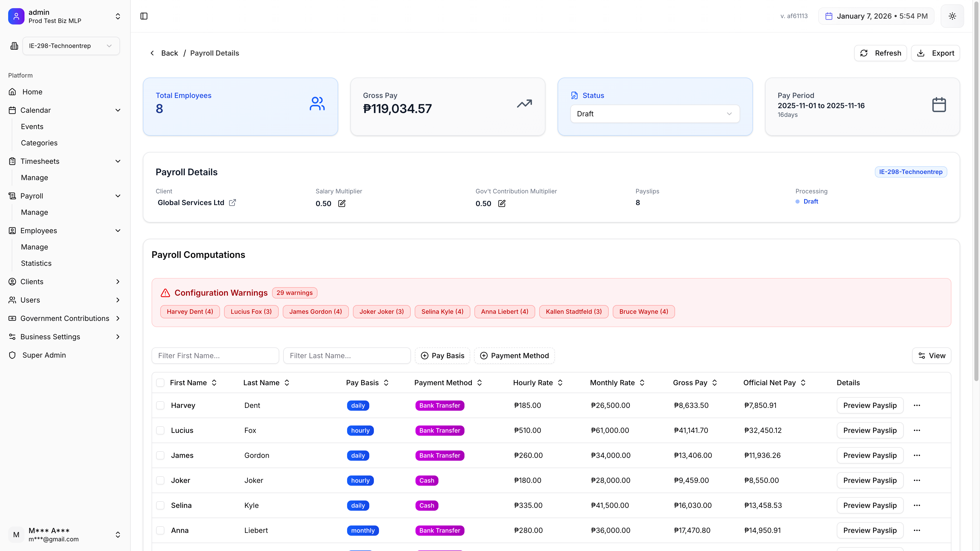Preview the payslip for James Gordon

click(870, 456)
